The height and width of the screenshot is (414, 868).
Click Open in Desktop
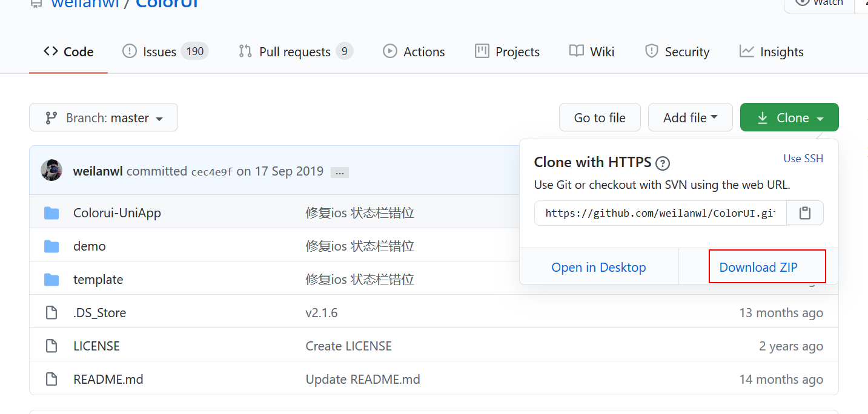[x=598, y=268]
